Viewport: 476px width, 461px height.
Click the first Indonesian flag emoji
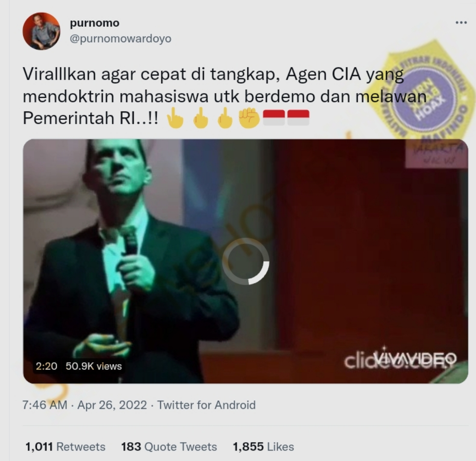(x=273, y=118)
